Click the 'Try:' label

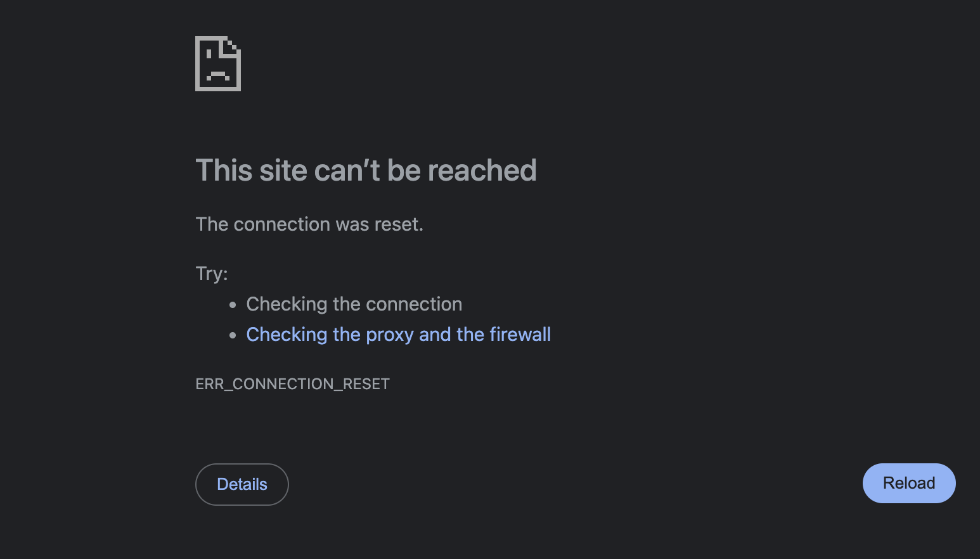click(211, 274)
